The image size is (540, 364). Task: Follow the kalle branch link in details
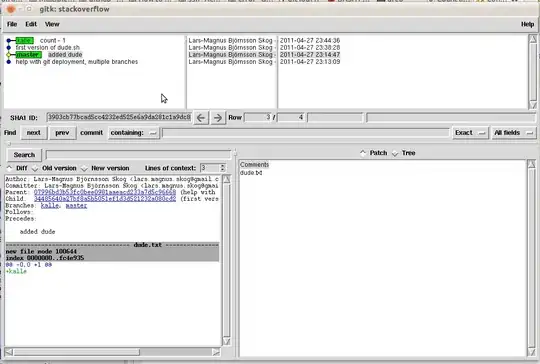click(x=50, y=206)
